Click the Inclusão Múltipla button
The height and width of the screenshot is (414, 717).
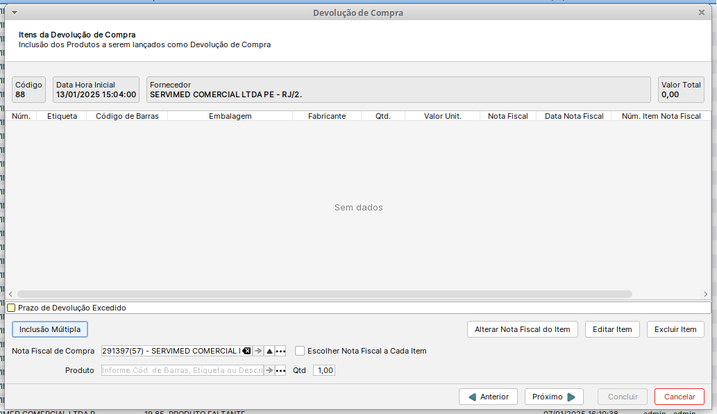[50, 329]
